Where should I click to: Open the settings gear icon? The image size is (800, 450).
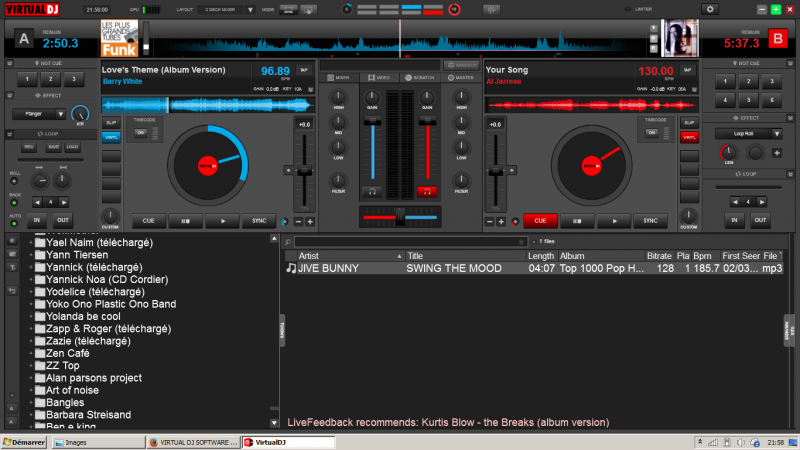tap(710, 9)
